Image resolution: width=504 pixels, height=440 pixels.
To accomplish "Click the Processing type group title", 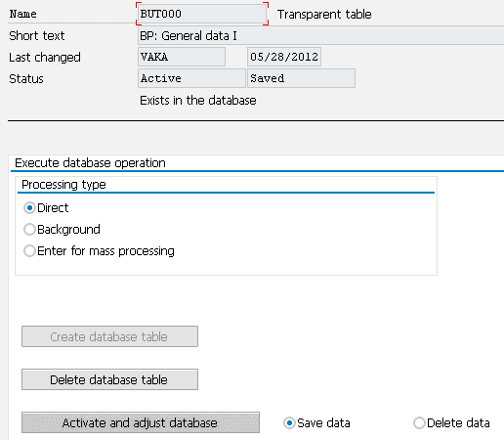I will (x=63, y=185).
